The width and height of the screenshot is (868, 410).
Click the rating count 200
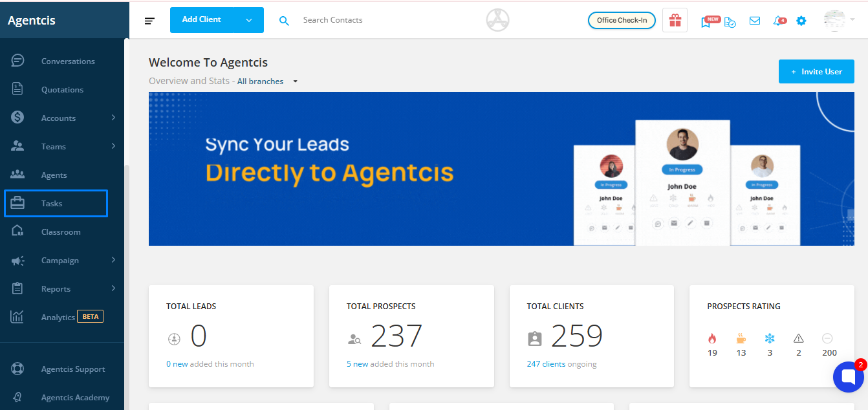pyautogui.click(x=829, y=353)
